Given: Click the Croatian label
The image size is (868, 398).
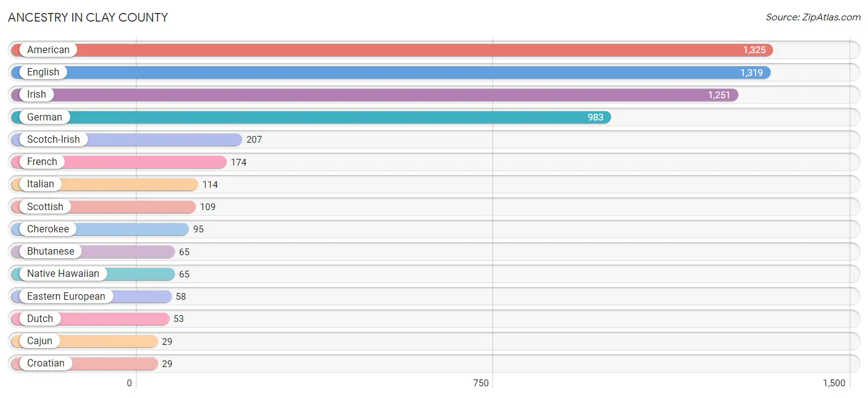Looking at the screenshot, I should tap(46, 363).
